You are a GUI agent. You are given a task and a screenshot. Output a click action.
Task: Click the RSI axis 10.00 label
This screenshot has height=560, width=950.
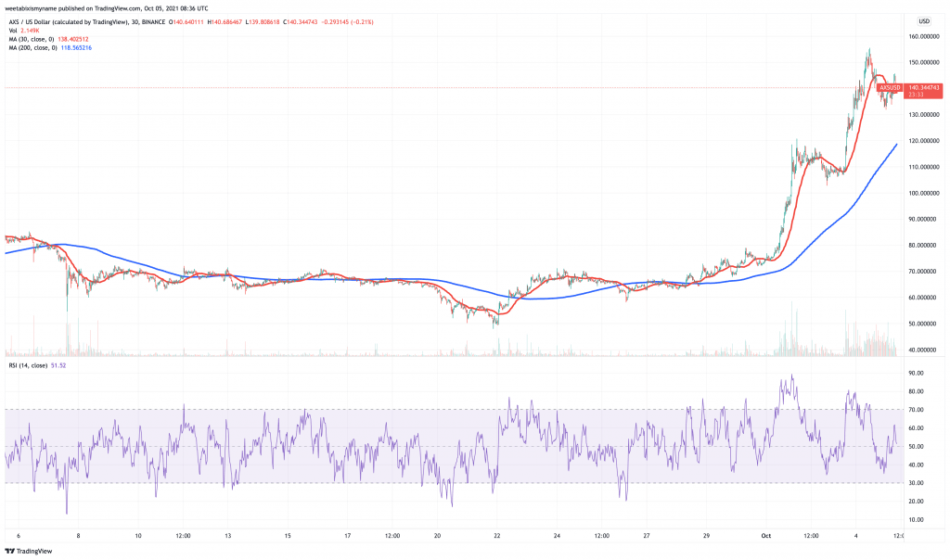point(916,520)
